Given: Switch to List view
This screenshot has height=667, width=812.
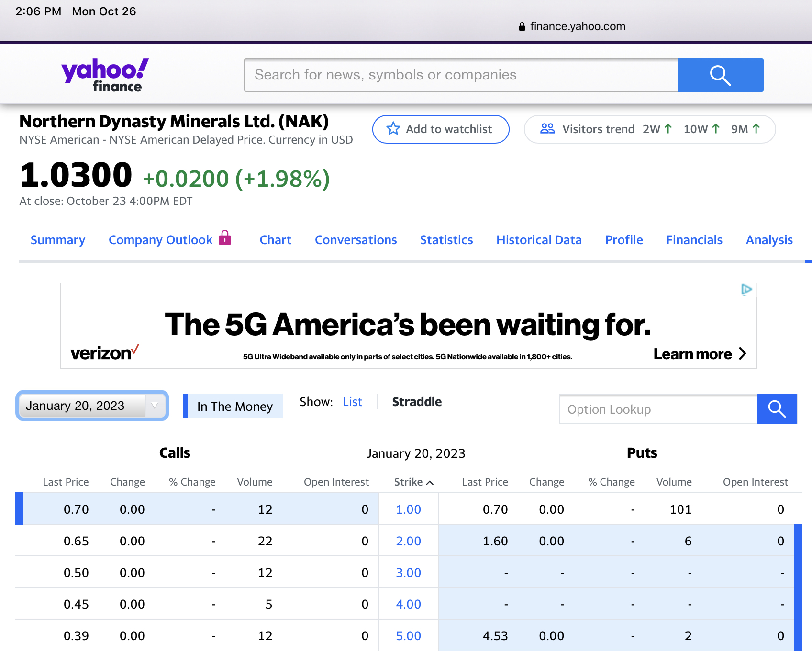Looking at the screenshot, I should 352,402.
